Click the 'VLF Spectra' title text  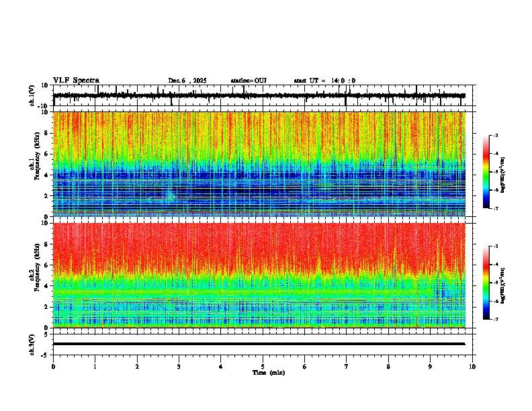pos(76,81)
